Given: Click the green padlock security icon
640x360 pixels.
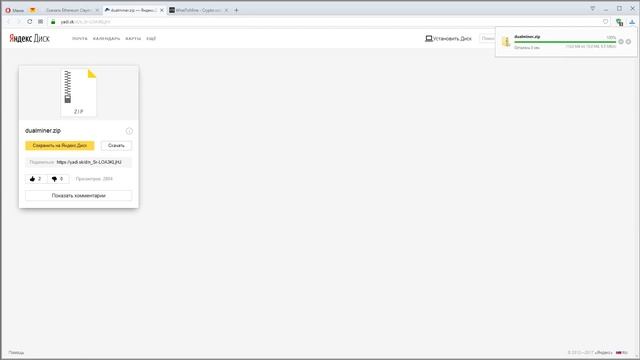Looking at the screenshot, I should (x=53, y=22).
